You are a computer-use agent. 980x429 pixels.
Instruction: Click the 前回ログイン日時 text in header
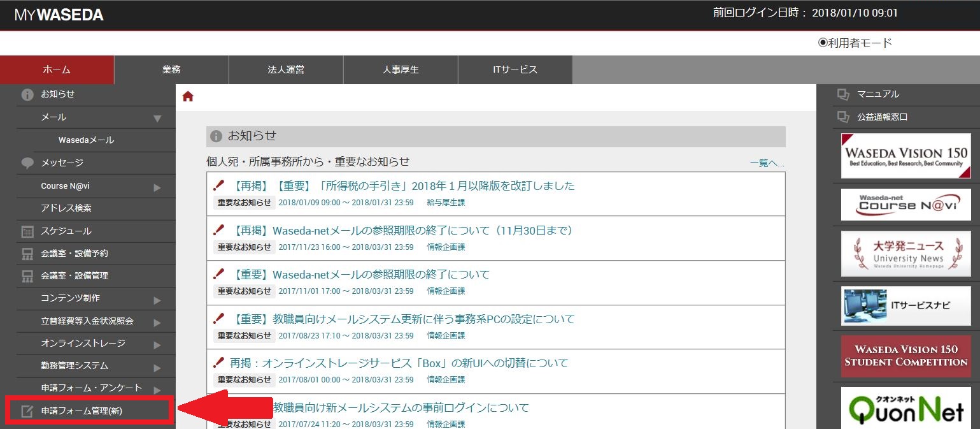coord(805,13)
